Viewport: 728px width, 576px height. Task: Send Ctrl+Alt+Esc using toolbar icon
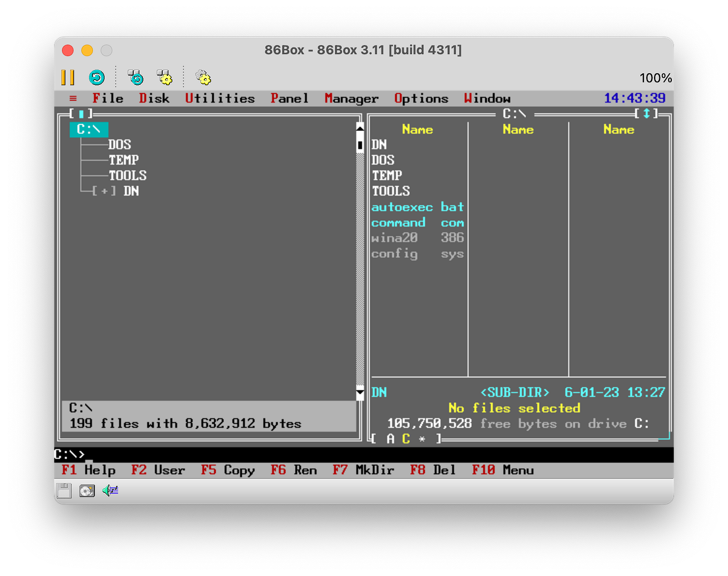click(165, 77)
